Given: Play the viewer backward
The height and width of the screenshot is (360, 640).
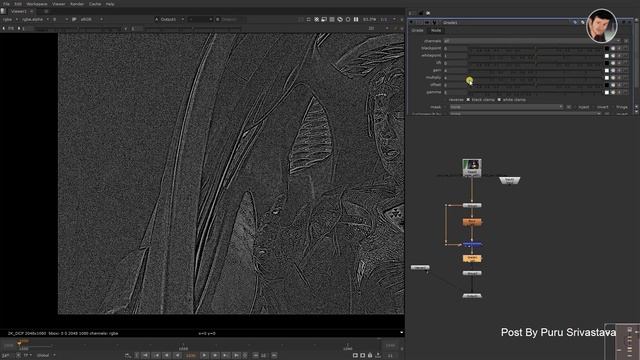Looking at the screenshot, I should coord(178,356).
